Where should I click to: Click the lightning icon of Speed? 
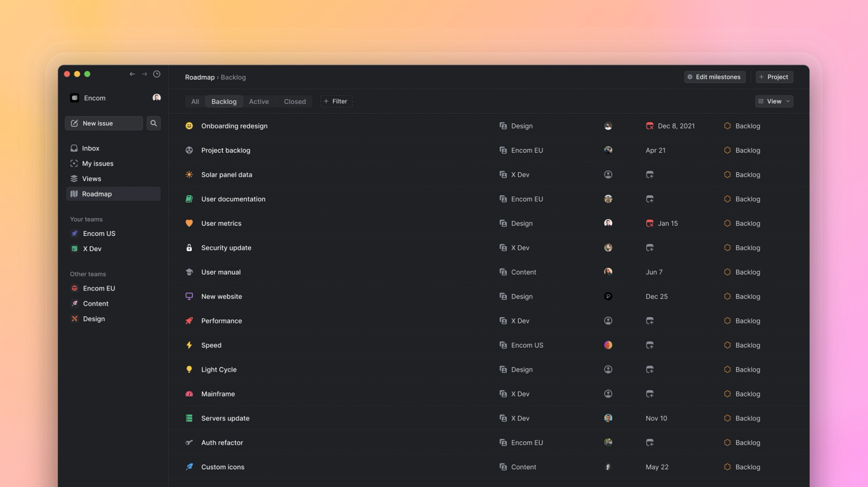pos(189,345)
